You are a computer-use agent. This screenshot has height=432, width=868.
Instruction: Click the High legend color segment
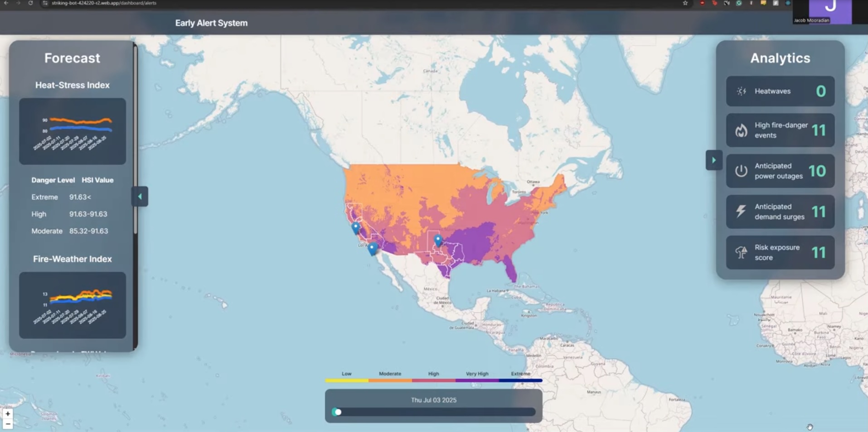(x=434, y=380)
